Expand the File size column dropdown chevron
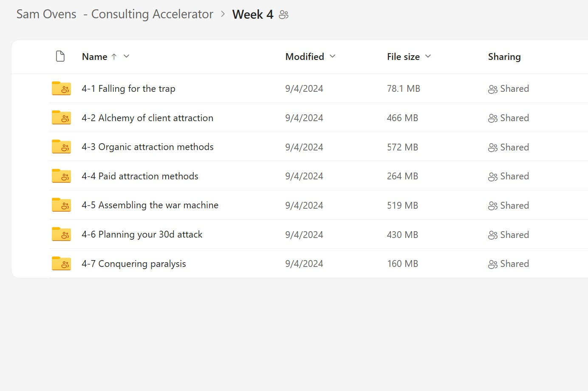The height and width of the screenshot is (391, 588). coord(428,56)
